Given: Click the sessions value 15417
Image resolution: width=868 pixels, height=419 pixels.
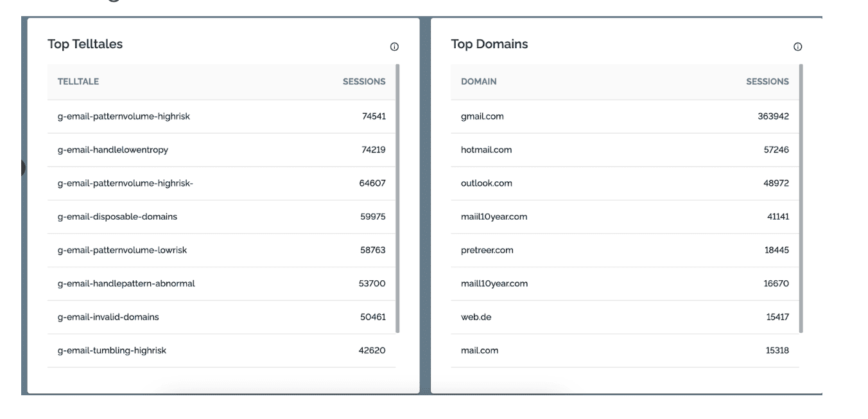Looking at the screenshot, I should 776,317.
